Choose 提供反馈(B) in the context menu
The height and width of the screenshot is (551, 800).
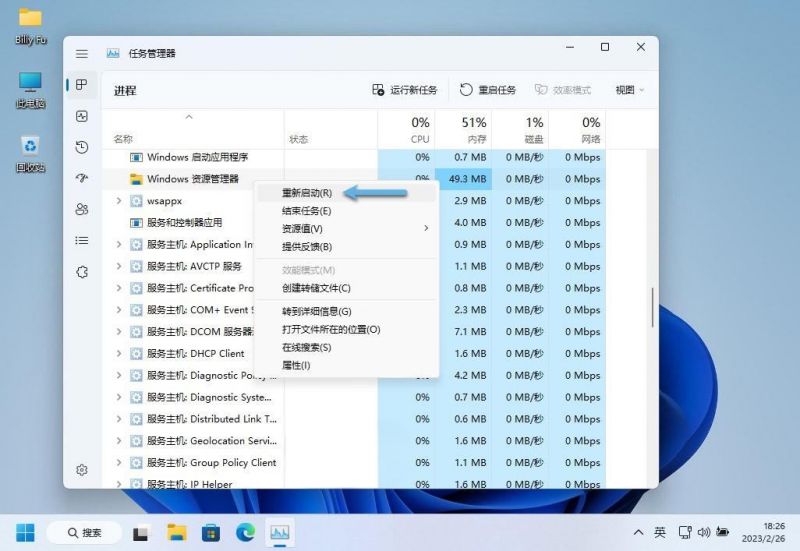346,247
